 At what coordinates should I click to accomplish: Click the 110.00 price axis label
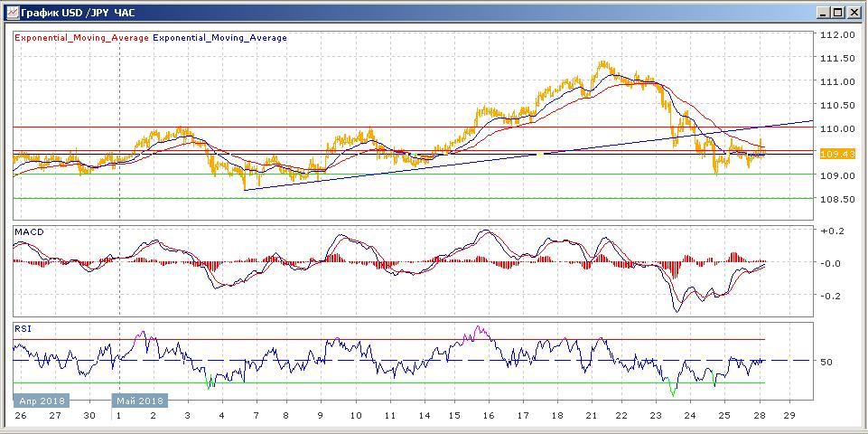click(836, 128)
